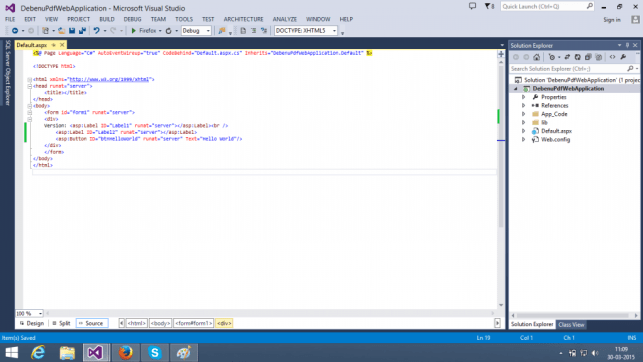Switch to Design view button
The image size is (643, 362).
[x=32, y=323]
